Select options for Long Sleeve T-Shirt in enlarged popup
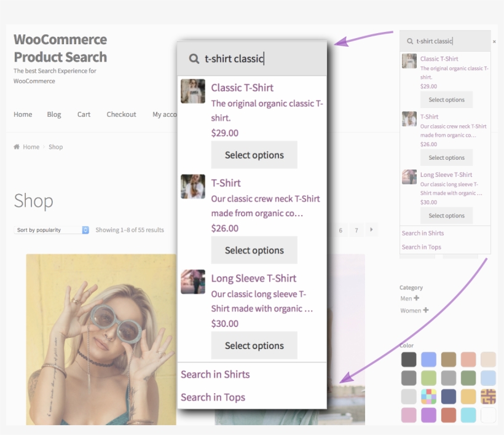The width and height of the screenshot is (504, 435). pyautogui.click(x=254, y=345)
